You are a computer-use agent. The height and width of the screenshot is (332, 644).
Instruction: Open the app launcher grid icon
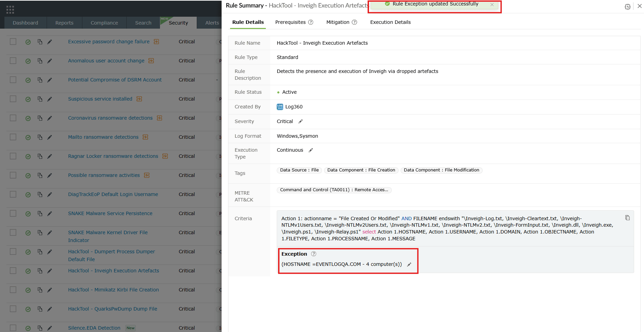10,10
